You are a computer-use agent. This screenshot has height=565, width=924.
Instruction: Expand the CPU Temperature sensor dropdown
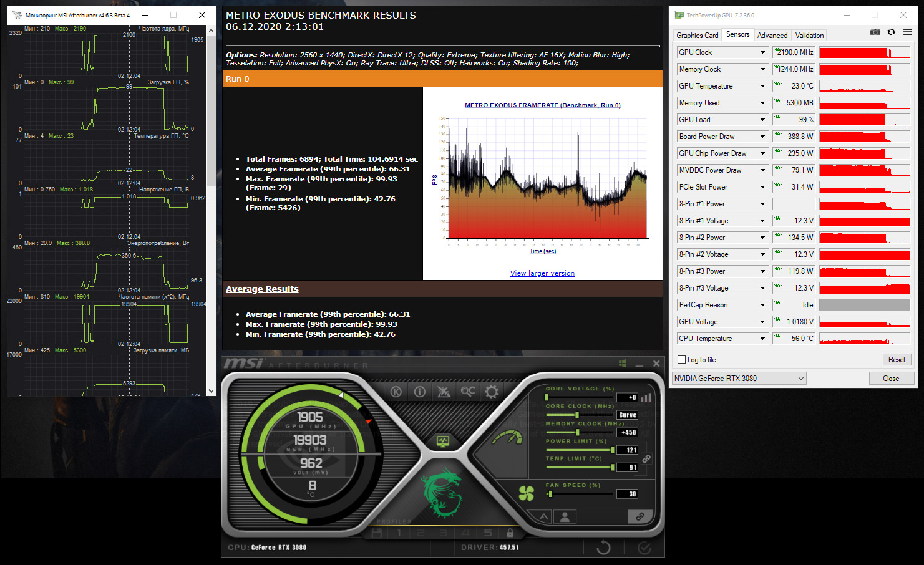point(762,339)
